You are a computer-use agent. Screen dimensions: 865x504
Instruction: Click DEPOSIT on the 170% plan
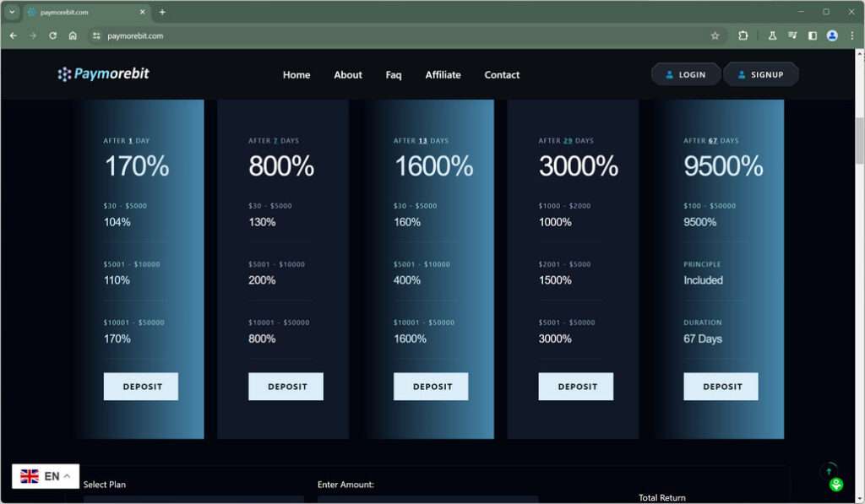141,387
